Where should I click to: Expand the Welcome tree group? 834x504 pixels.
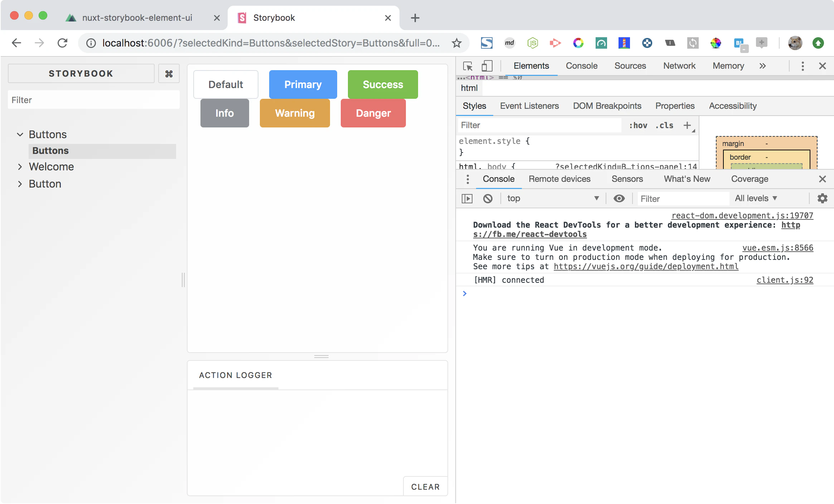(x=20, y=167)
